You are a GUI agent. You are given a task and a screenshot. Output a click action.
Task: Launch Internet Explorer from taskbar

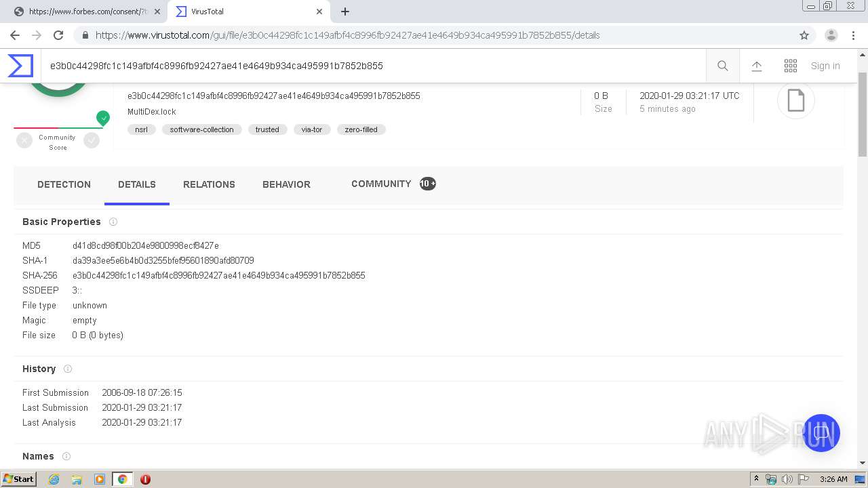54,479
